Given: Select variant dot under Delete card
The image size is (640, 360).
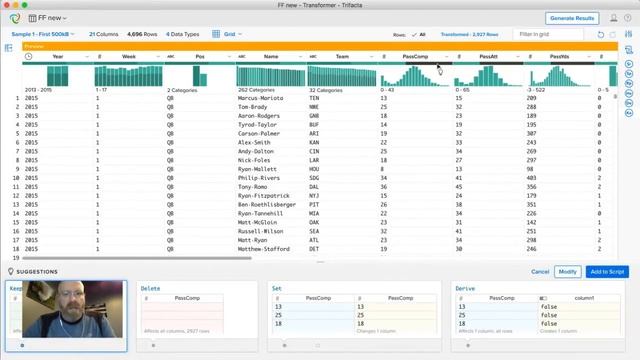Looking at the screenshot, I should coord(153,345).
